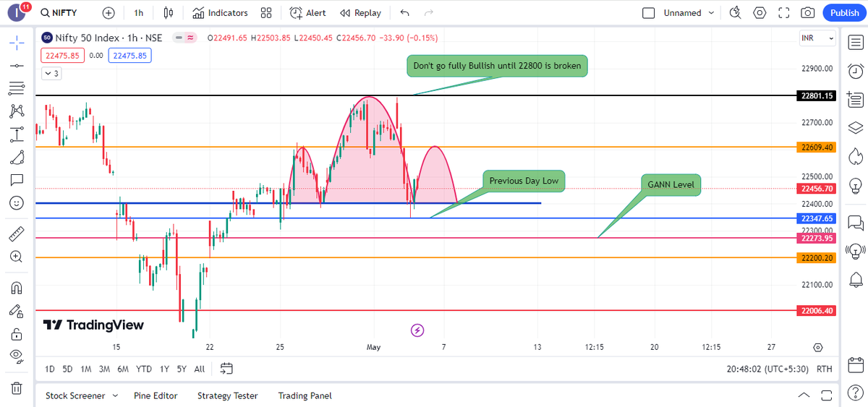Viewport: 868px width, 407px height.
Task: Click the Publish button
Action: (x=844, y=12)
